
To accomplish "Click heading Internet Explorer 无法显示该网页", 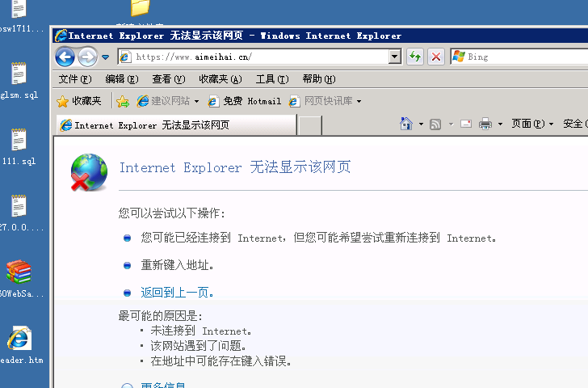I will (235, 167).
